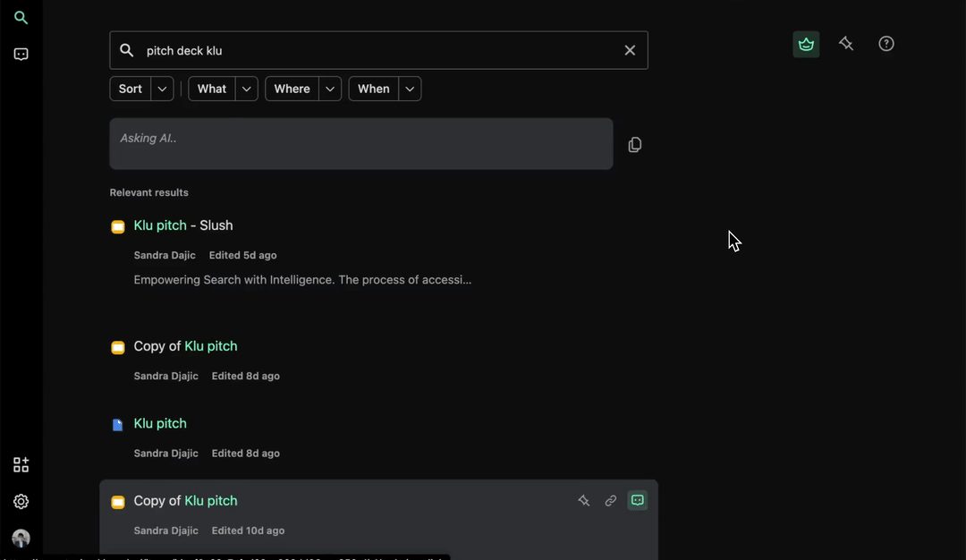This screenshot has width=966, height=560.
Task: Focus the search field containing pitch deck klu
Action: pyautogui.click(x=379, y=50)
